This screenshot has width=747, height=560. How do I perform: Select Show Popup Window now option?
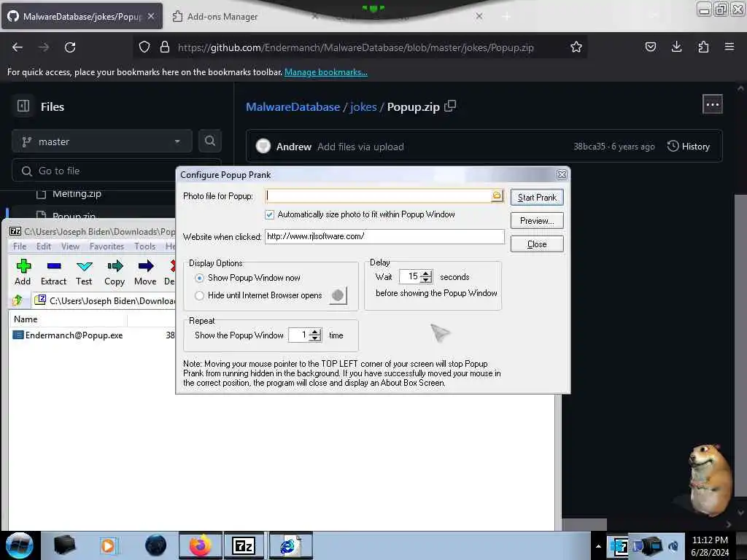click(x=200, y=278)
